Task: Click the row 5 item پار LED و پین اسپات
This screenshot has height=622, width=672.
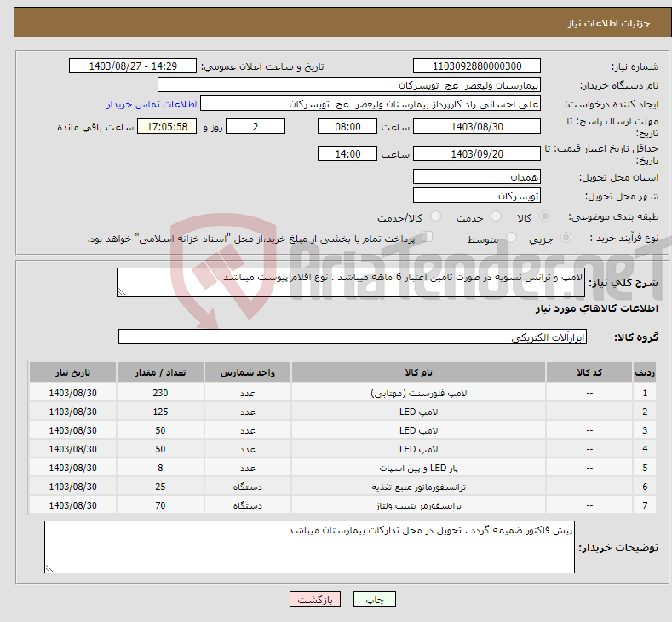Action: pos(418,468)
